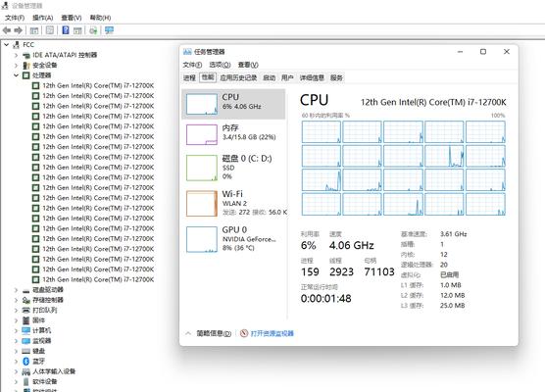
Task: Click the Bluetooth (蓝牙) device icon
Action: point(25,361)
